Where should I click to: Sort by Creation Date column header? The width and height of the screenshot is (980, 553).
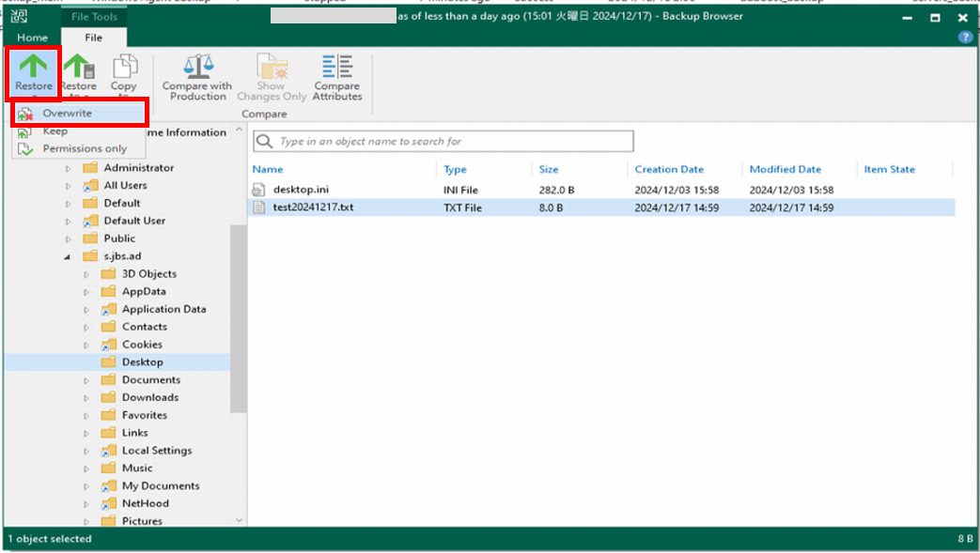669,169
